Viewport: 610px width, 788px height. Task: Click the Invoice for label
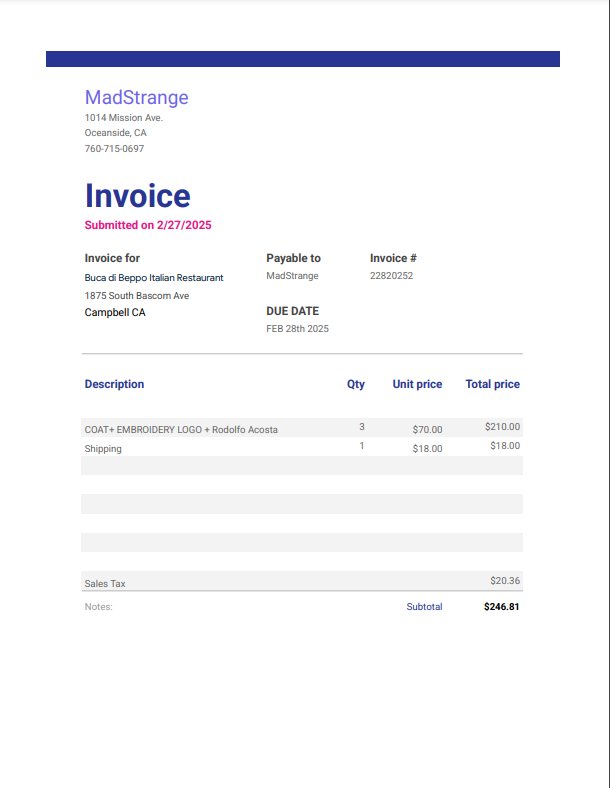click(x=111, y=258)
